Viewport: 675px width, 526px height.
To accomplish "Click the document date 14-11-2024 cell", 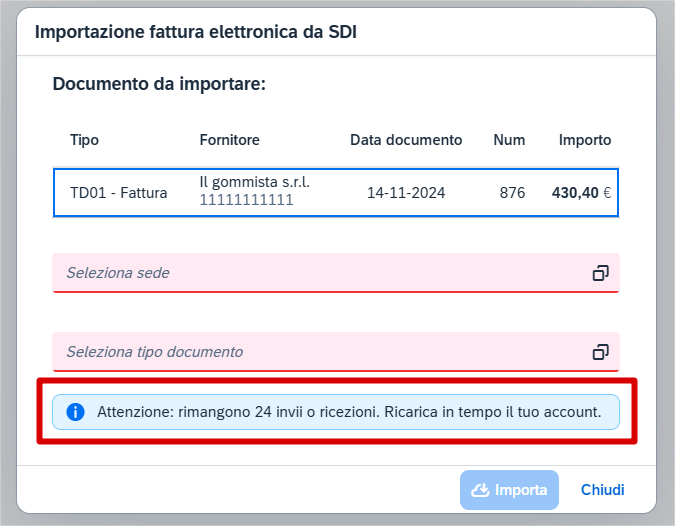I will 406,192.
